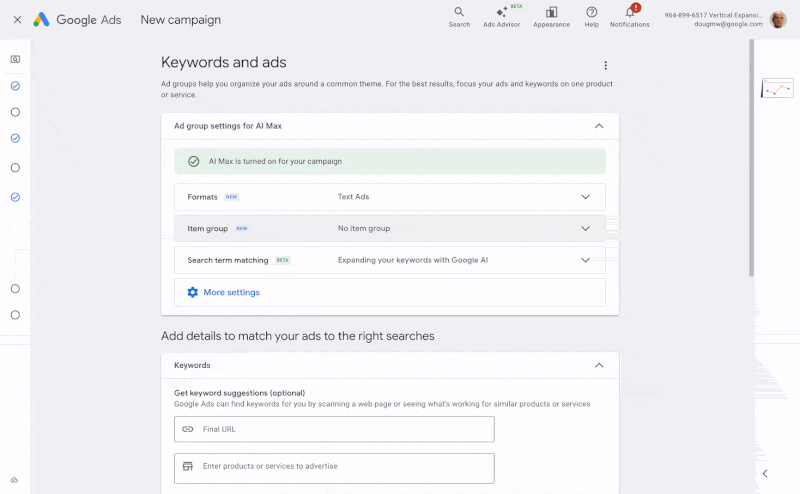The image size is (800, 494).
Task: Open the Search tool in header
Action: 459,17
